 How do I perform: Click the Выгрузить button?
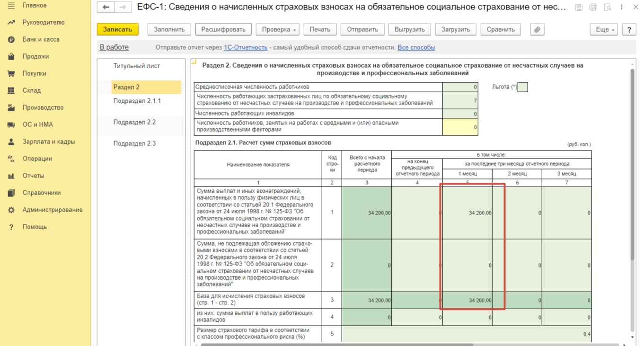[x=410, y=29]
